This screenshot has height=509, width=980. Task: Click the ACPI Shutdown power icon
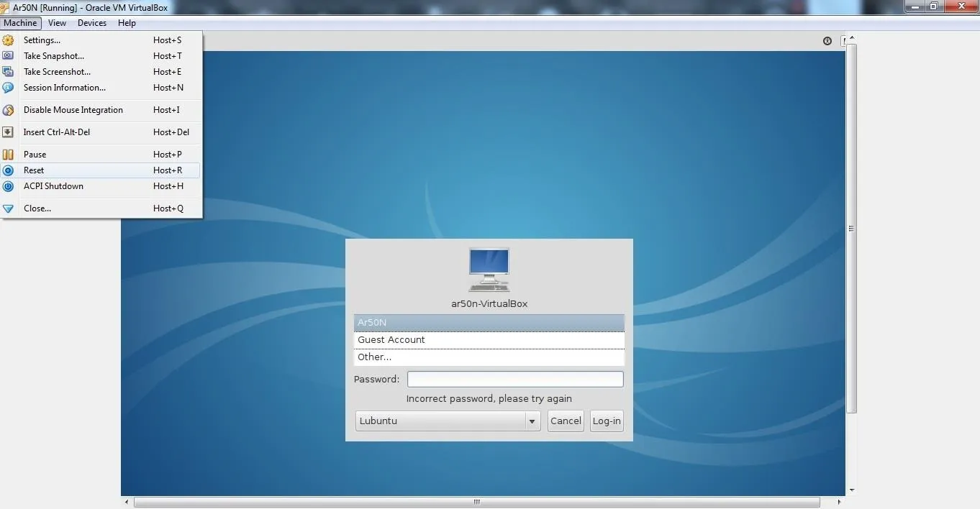pos(8,186)
